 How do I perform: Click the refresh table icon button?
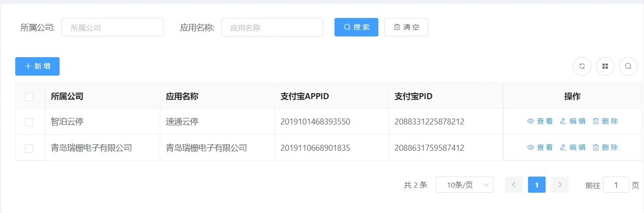[582, 66]
